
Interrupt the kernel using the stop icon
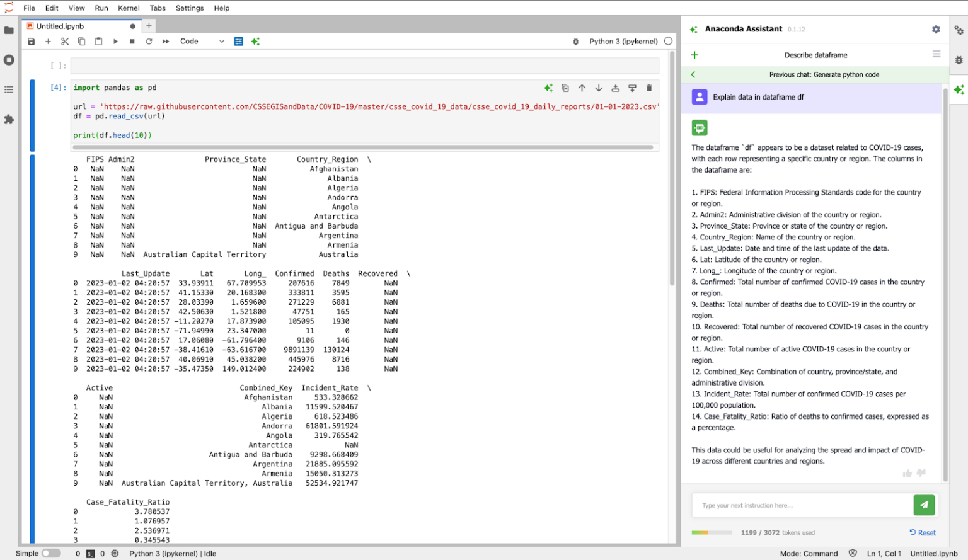click(x=132, y=41)
